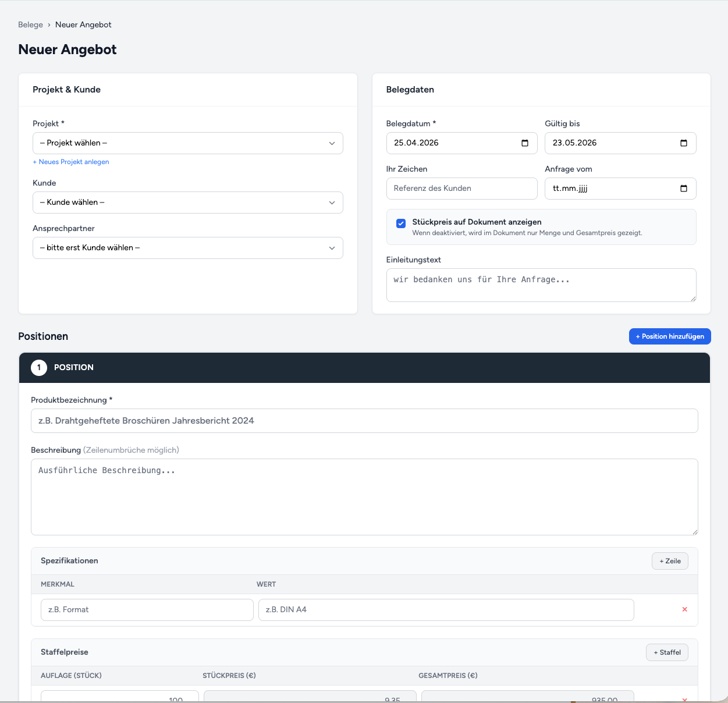Remove the Spezifikationen row with the red X
Image resolution: width=728 pixels, height=703 pixels.
(x=684, y=609)
